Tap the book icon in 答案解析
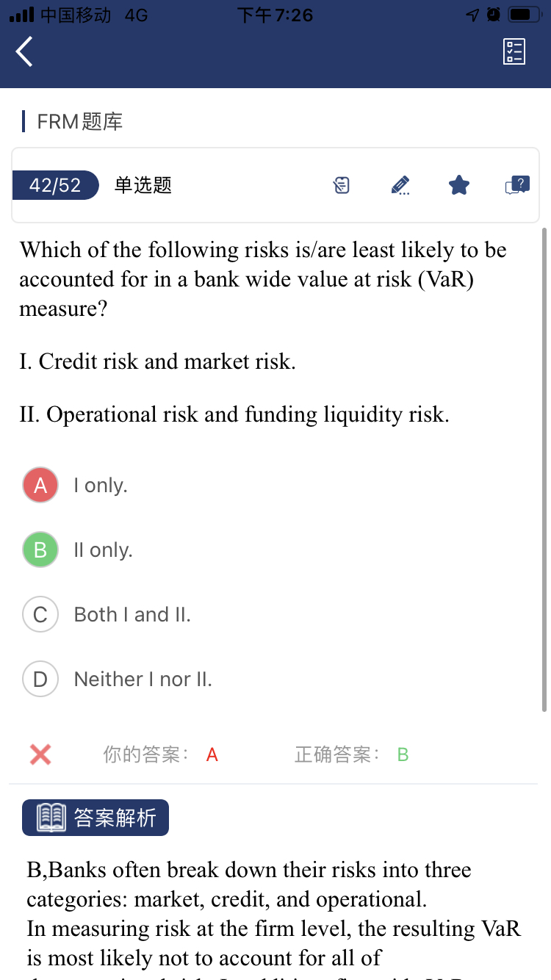Viewport: 551px width, 980px height. pyautogui.click(x=51, y=818)
